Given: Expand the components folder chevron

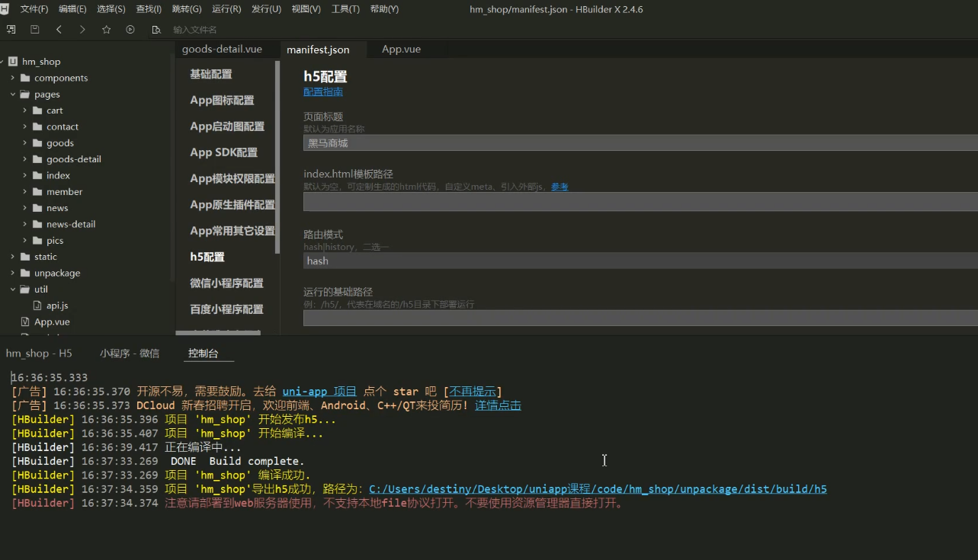Looking at the screenshot, I should [13, 78].
